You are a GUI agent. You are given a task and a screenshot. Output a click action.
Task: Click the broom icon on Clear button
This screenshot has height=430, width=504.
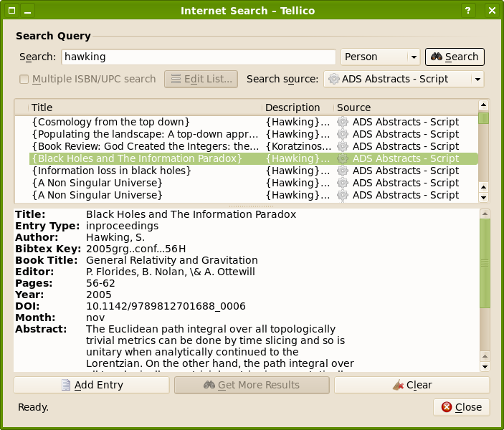coord(398,385)
